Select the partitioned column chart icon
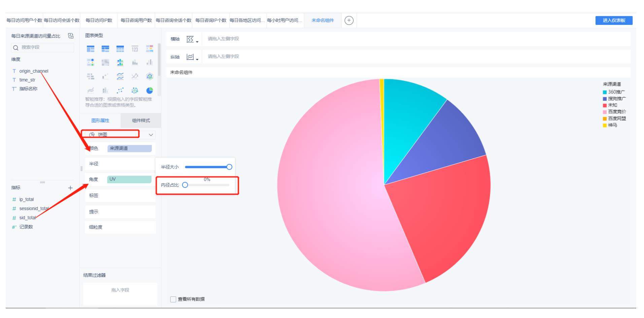Image resolution: width=644 pixels, height=318 pixels. coord(120,63)
